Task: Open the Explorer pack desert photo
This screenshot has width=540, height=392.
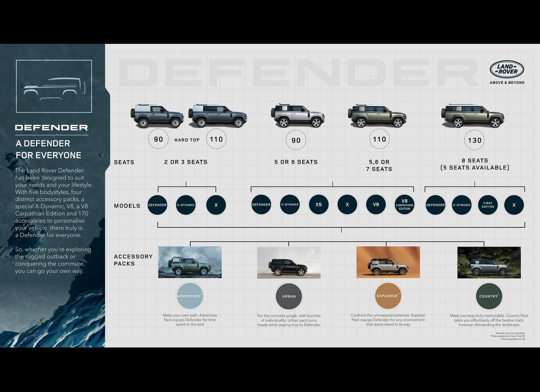Action: click(388, 262)
